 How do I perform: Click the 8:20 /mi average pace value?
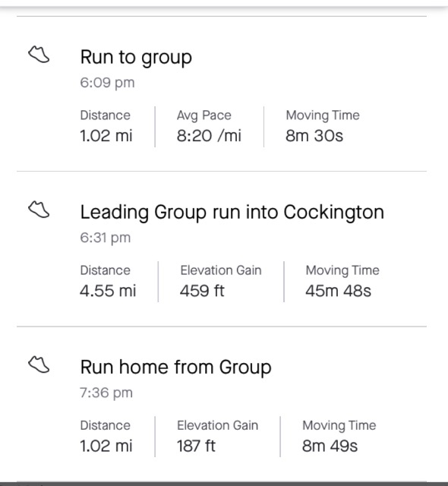point(209,136)
